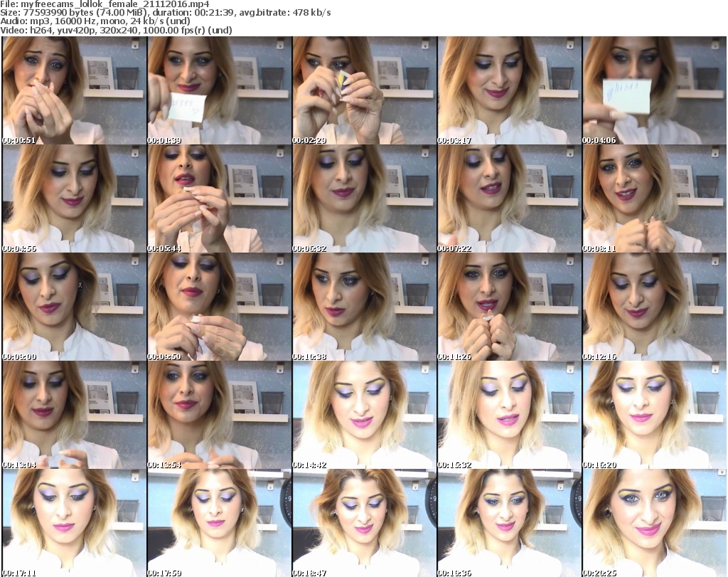Select the thumbnail stamped 00:00:51
Screen dimensions: 728x577
[x=74, y=90]
